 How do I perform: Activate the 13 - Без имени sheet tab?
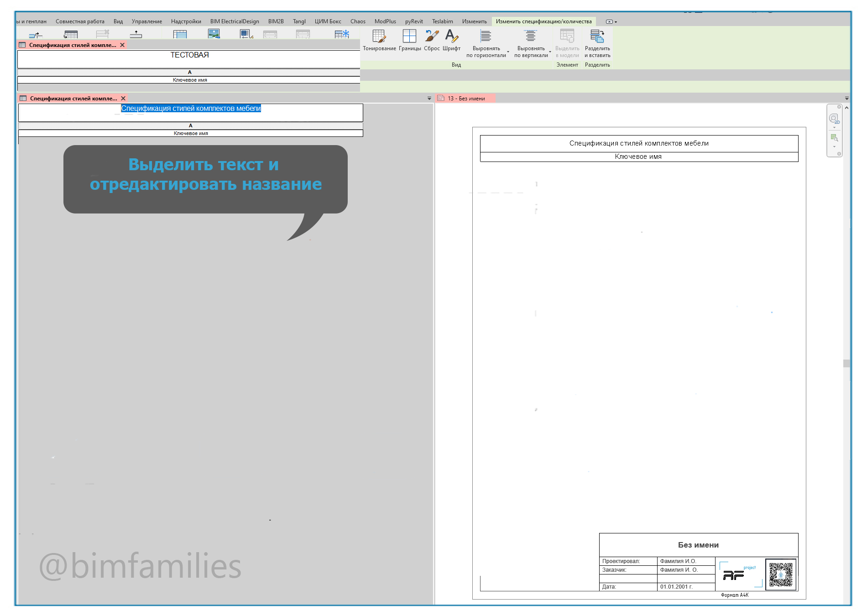pos(466,99)
